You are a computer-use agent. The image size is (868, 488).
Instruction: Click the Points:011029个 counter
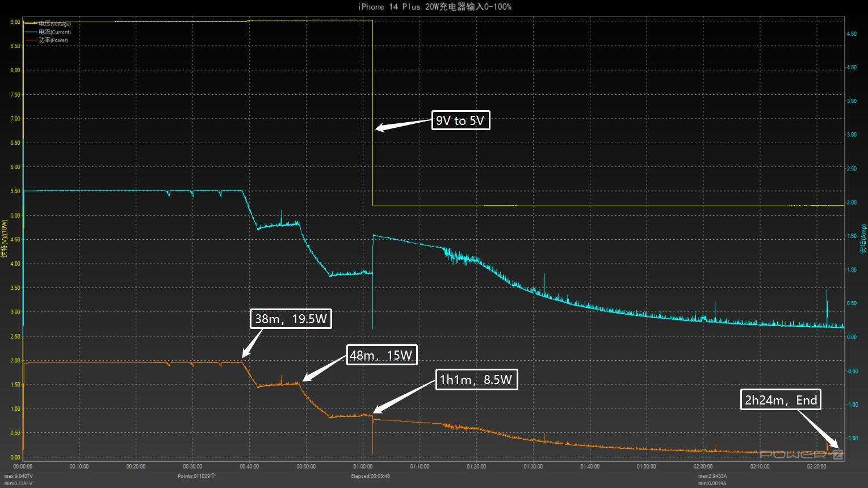(x=196, y=476)
